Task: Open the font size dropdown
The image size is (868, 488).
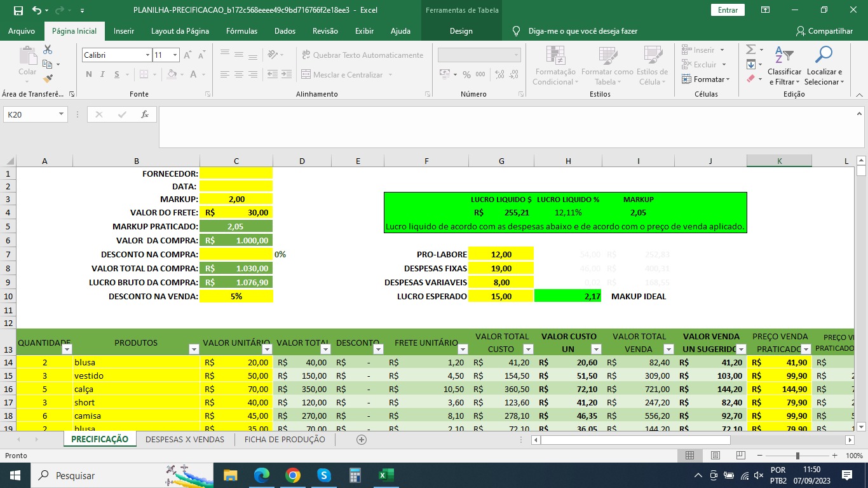Action: (175, 55)
